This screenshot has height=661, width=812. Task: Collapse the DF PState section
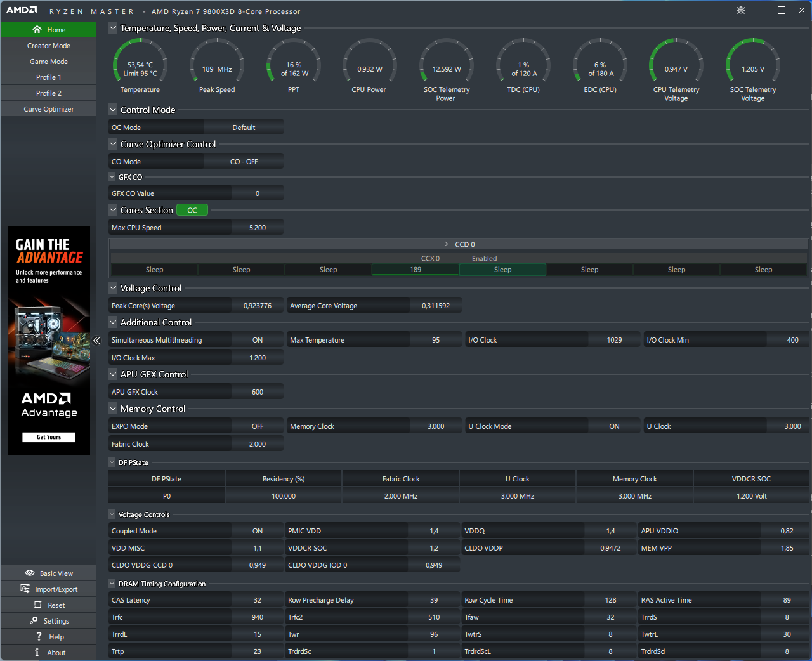coord(112,462)
